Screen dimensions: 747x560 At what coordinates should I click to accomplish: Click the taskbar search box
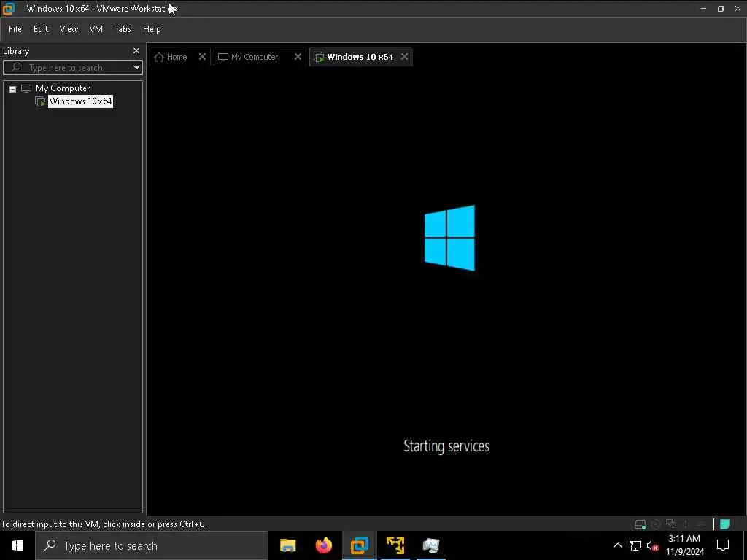pyautogui.click(x=152, y=545)
